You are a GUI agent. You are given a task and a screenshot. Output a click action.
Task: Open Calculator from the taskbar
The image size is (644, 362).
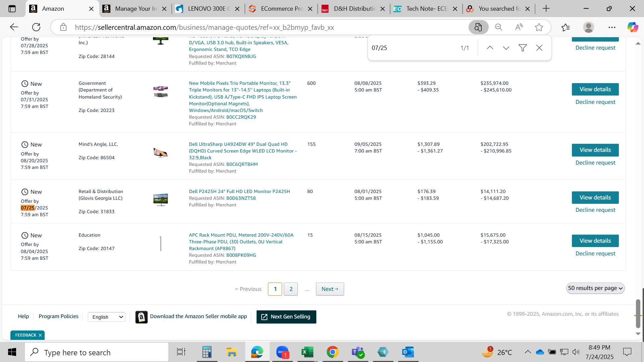[207, 352]
